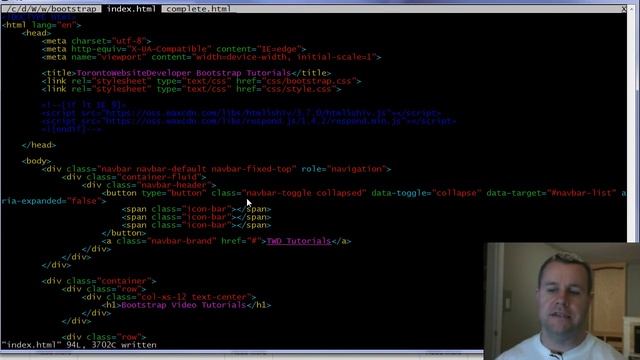Close tab with the X at top right
The height and width of the screenshot is (360, 640).
pyautogui.click(x=624, y=9)
